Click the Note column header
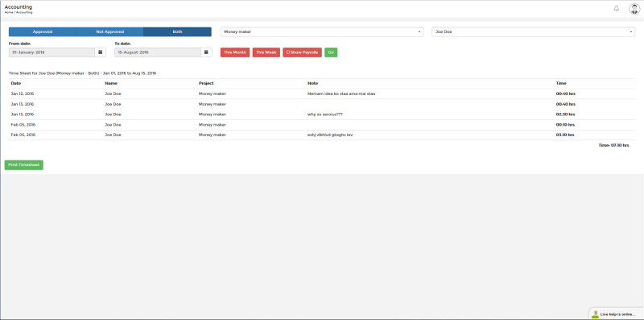Screen dimensions: 644x320 click(x=312, y=83)
